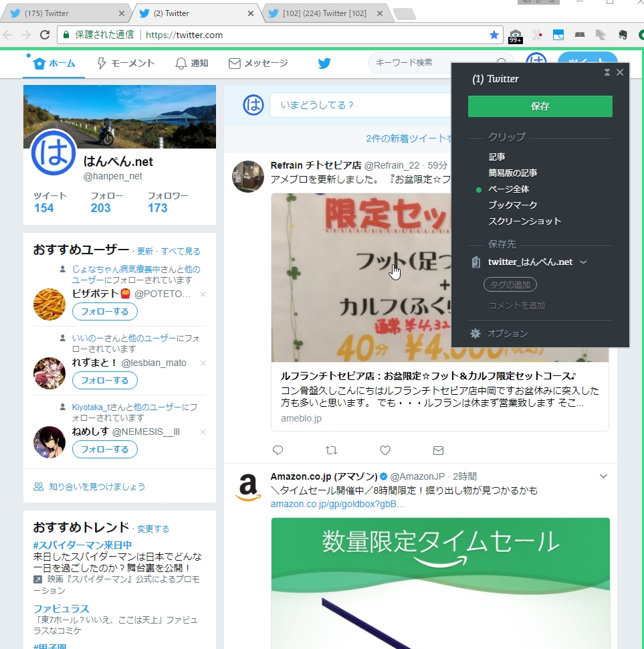Viewport: 644px width, 649px height.
Task: Click the 変更する trends link
Action: click(153, 529)
